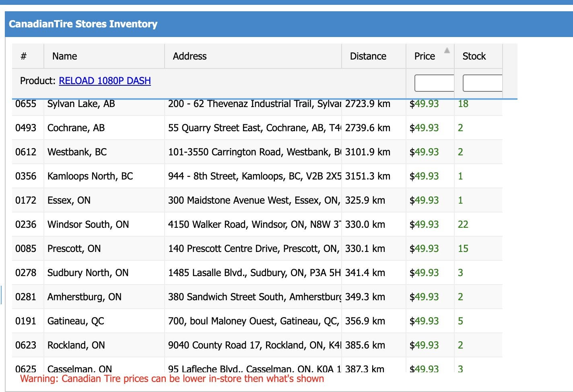The width and height of the screenshot is (573, 392).
Task: Click the 9040 County Road 17 address
Action: [254, 345]
